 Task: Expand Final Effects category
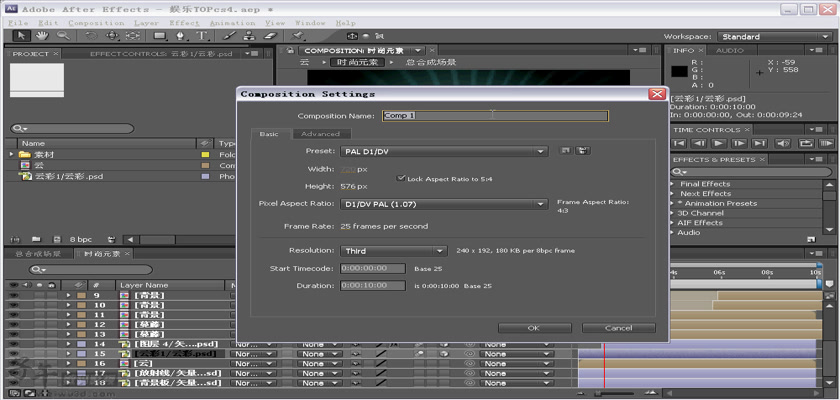point(672,184)
